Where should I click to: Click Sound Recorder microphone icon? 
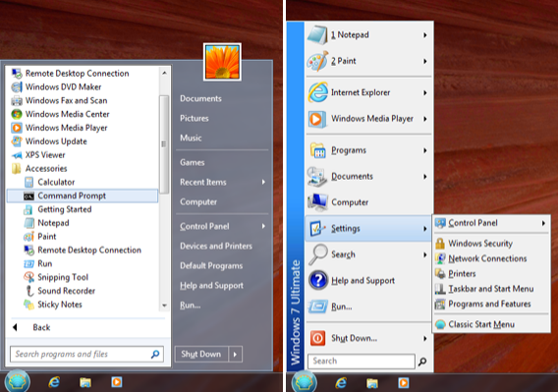click(28, 291)
